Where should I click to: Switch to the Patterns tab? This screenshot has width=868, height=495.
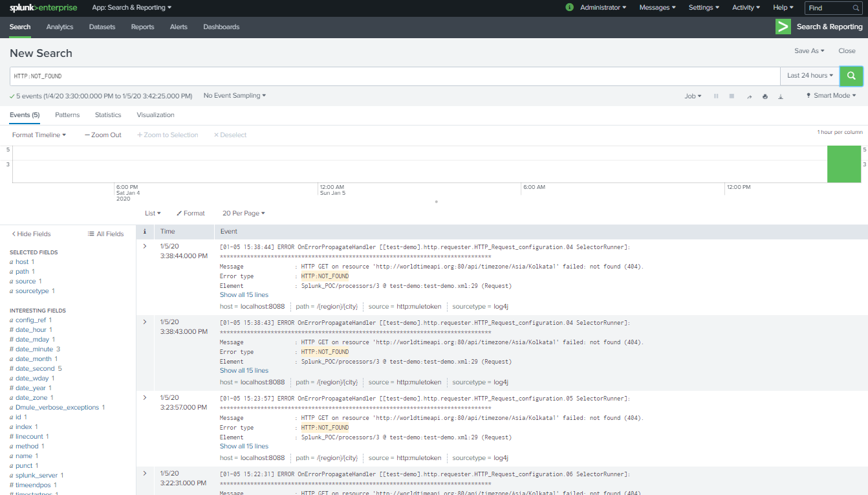(67, 115)
